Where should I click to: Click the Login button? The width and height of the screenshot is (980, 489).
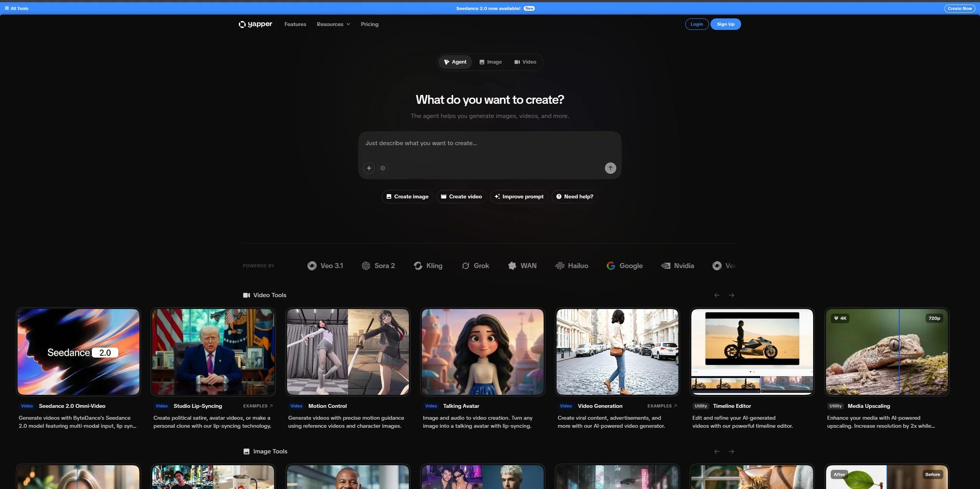pos(697,24)
